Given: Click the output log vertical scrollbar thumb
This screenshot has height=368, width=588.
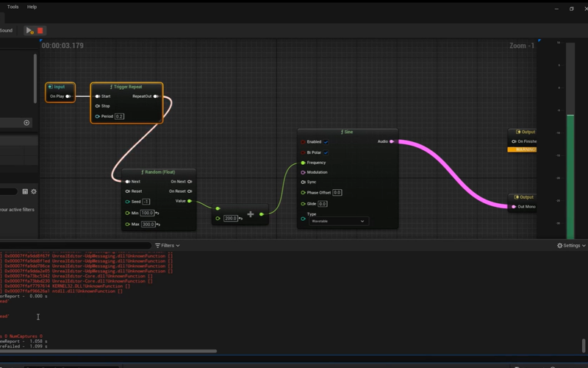Looking at the screenshot, I should pos(584,345).
